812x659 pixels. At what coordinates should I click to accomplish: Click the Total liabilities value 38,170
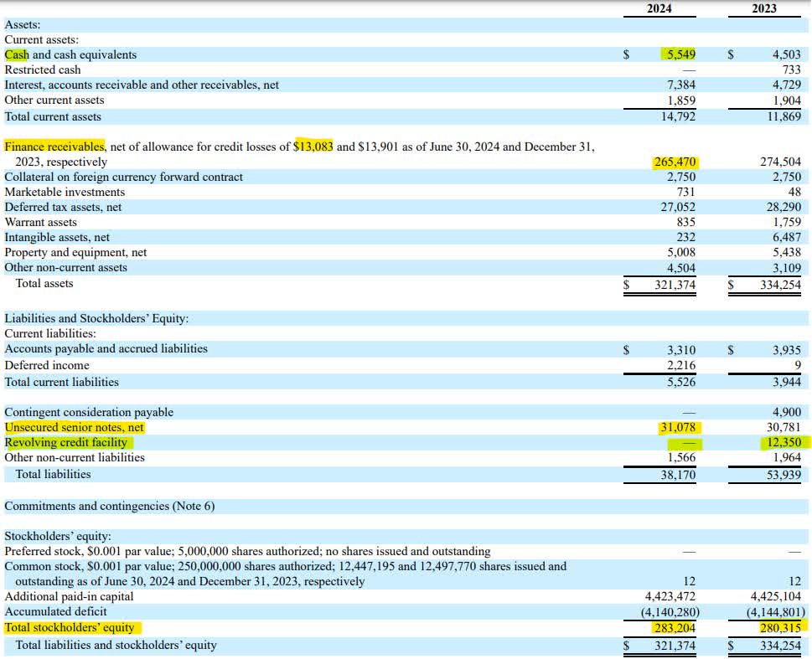pyautogui.click(x=677, y=474)
